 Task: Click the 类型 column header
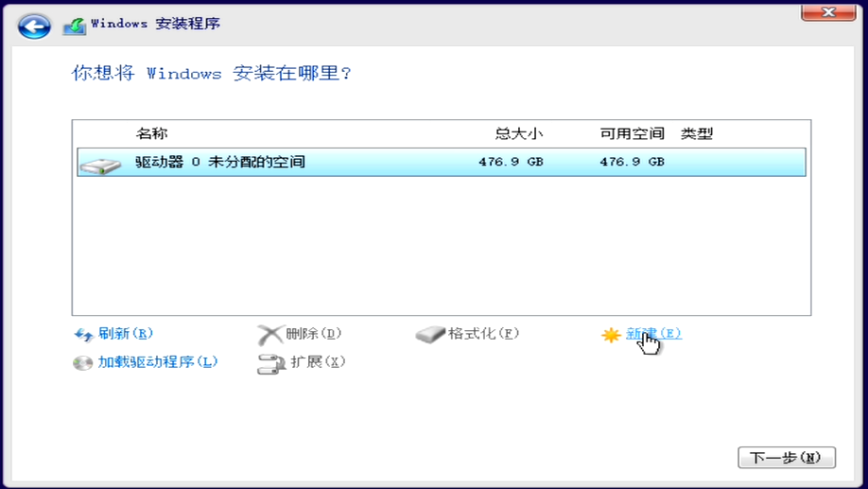[697, 133]
